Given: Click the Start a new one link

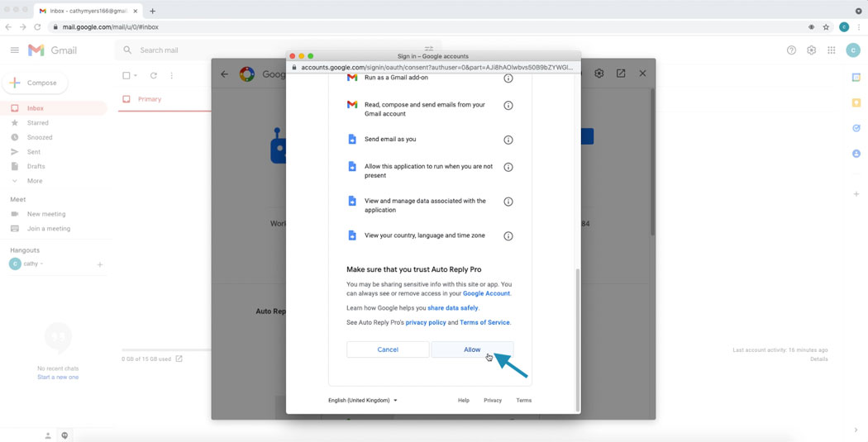Looking at the screenshot, I should click(58, 378).
